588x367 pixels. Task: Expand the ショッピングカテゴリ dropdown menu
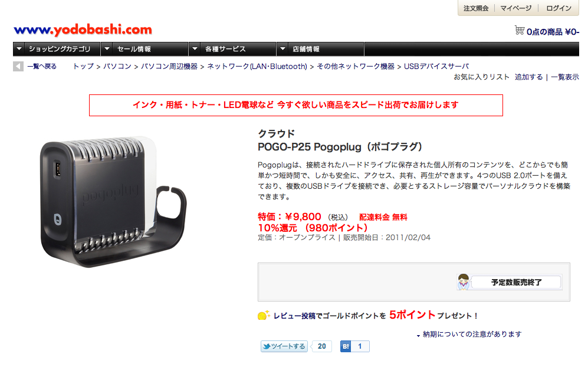pyautogui.click(x=57, y=49)
